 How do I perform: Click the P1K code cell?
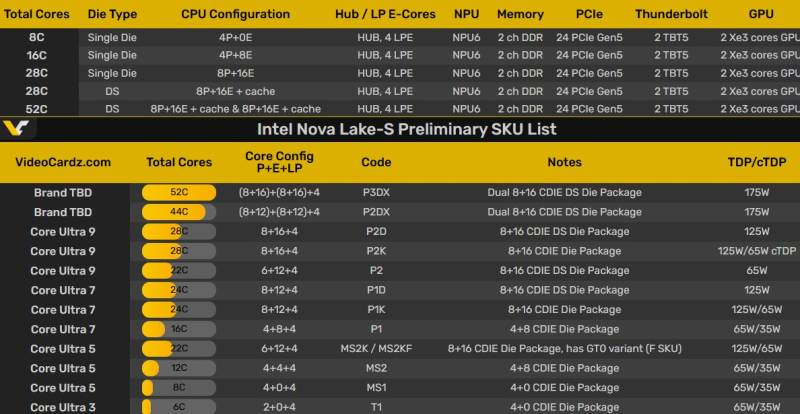tap(376, 309)
